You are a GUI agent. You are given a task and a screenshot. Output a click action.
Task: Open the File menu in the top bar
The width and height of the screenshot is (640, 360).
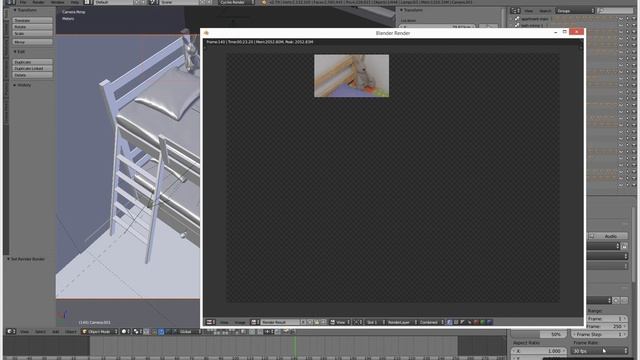coord(23,2)
